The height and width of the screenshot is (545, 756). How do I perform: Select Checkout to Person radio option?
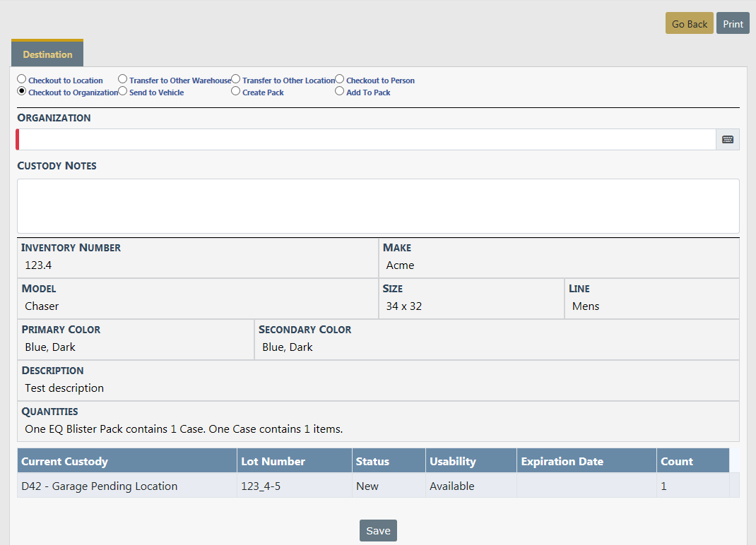340,80
